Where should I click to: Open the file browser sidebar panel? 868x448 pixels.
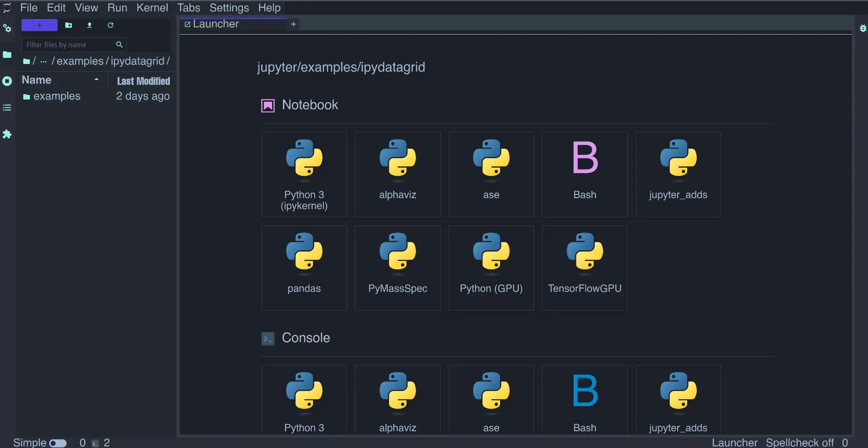[7, 55]
